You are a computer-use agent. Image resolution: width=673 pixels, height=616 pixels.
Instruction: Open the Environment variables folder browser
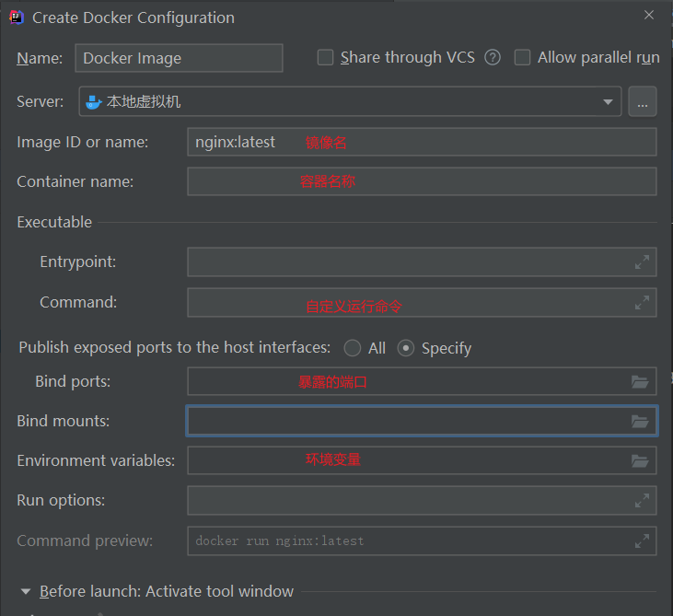point(640,460)
